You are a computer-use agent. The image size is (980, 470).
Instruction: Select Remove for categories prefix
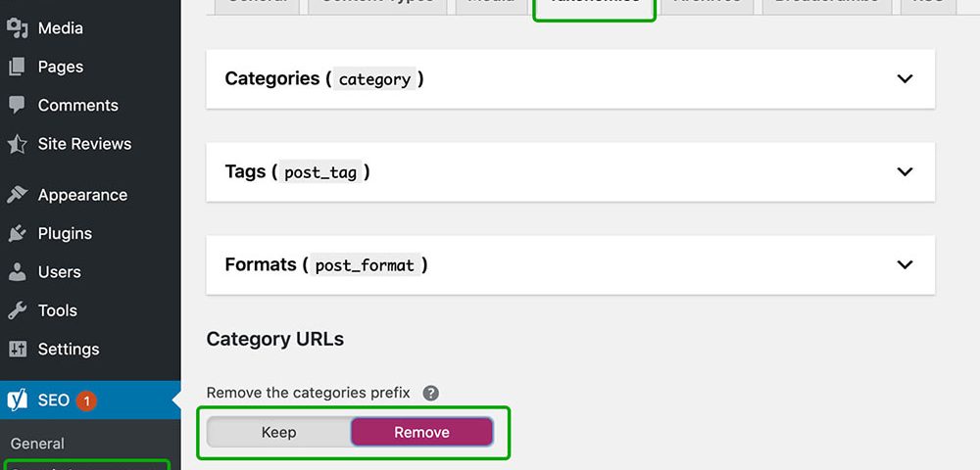pos(421,432)
